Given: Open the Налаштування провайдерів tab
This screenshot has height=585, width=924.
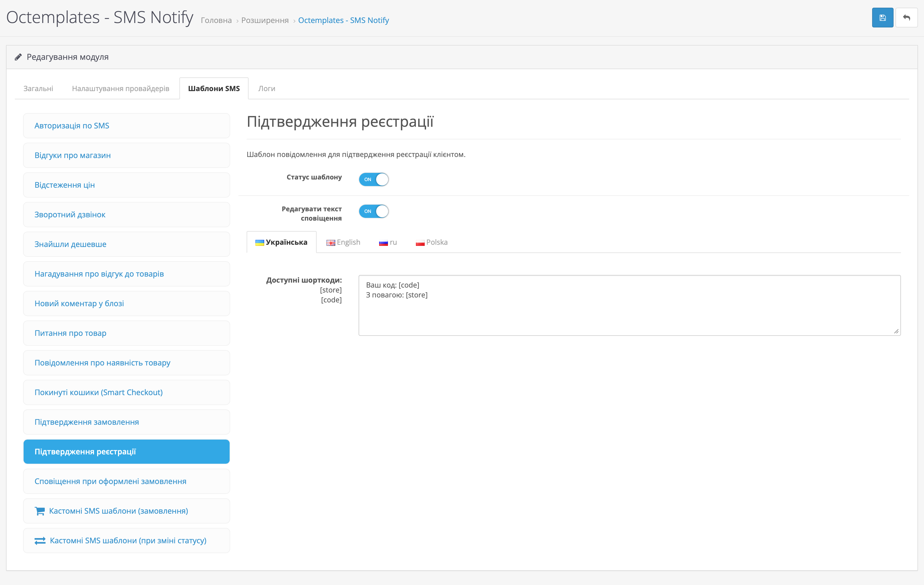Looking at the screenshot, I should point(120,88).
